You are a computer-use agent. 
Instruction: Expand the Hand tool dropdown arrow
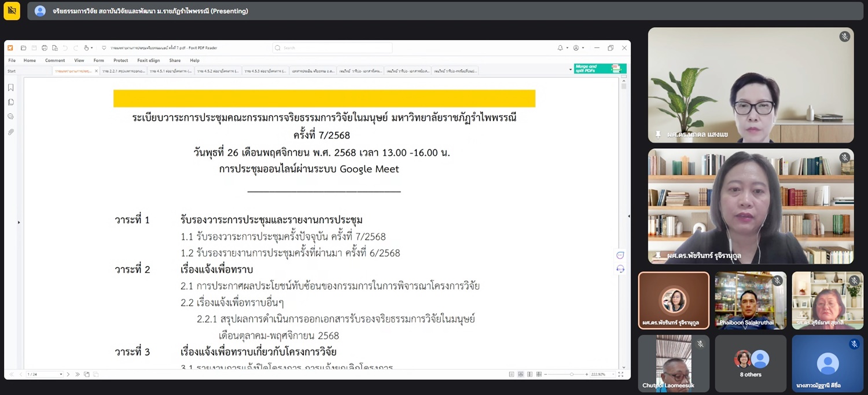click(x=92, y=48)
